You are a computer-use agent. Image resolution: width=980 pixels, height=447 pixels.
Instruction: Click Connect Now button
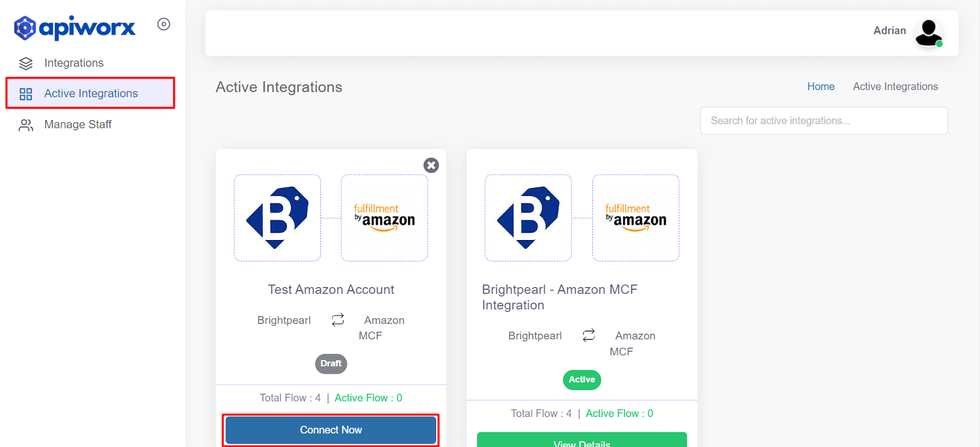point(331,430)
